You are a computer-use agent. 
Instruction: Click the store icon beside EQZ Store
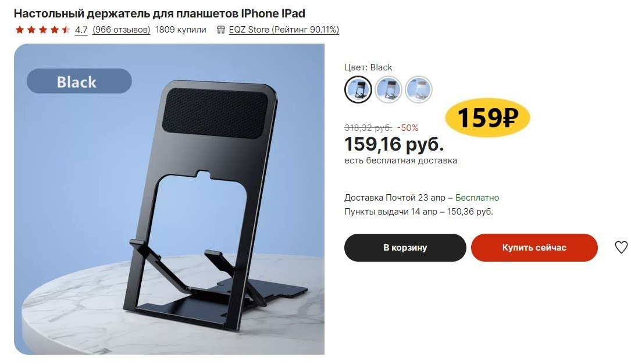coord(220,30)
